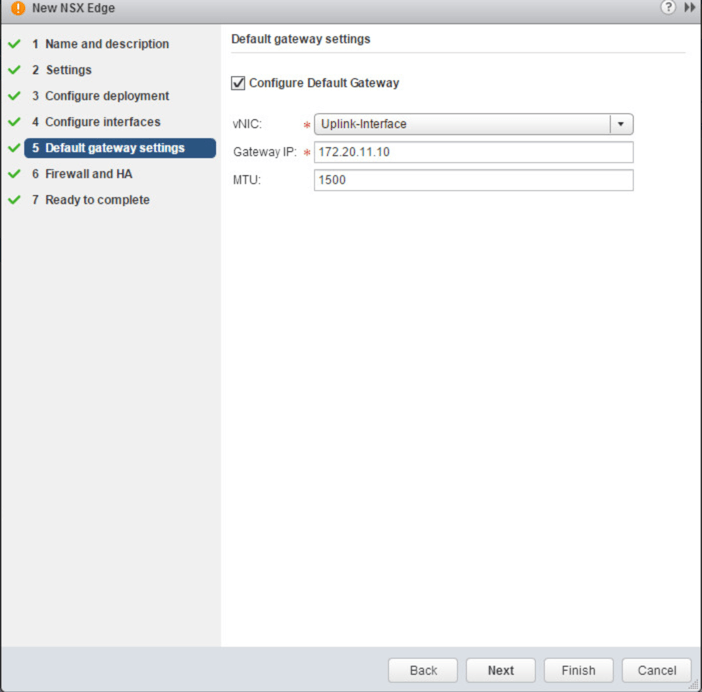This screenshot has width=702, height=692.
Task: Uncheck Configure Default Gateway checkbox
Action: [x=238, y=83]
